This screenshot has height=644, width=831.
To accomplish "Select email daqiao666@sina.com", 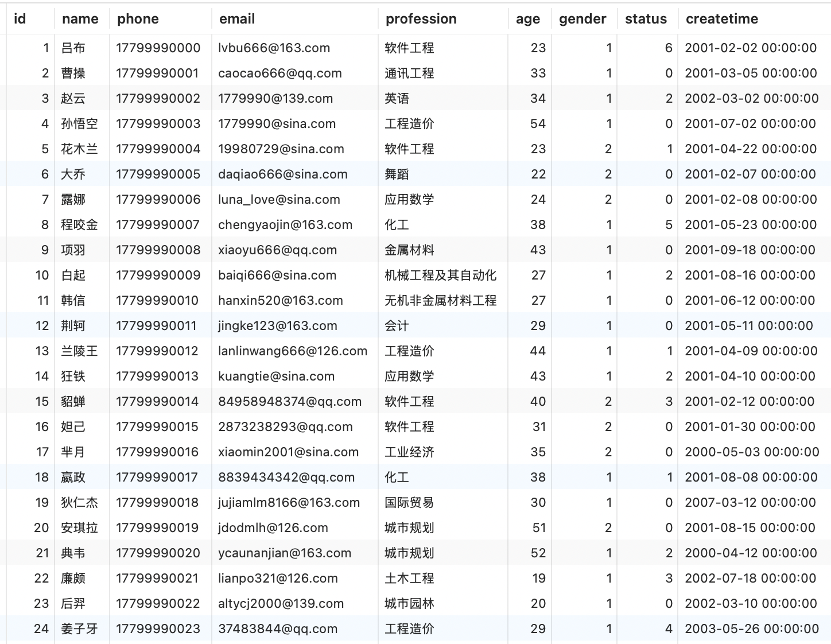I will pos(283,174).
